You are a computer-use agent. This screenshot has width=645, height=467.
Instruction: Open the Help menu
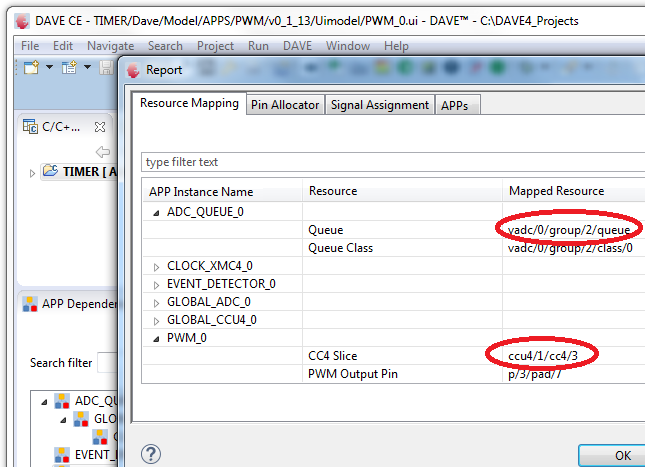point(397,46)
